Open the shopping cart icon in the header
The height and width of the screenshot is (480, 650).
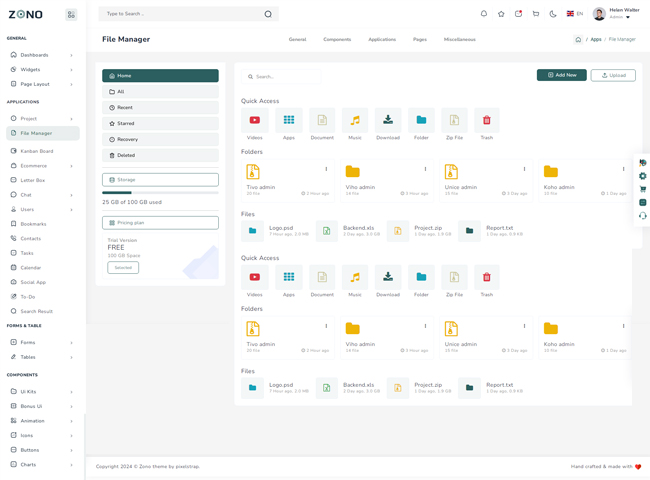coord(536,14)
